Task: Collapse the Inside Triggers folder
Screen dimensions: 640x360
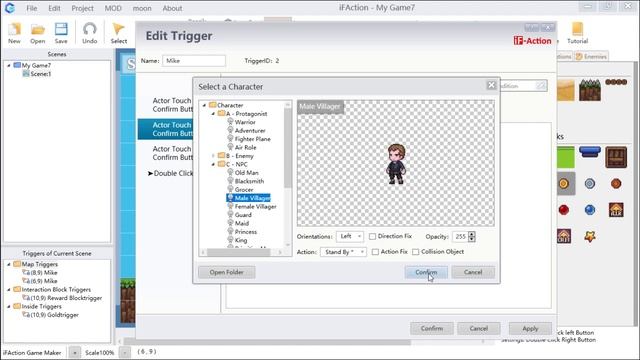Action: [x=9, y=306]
